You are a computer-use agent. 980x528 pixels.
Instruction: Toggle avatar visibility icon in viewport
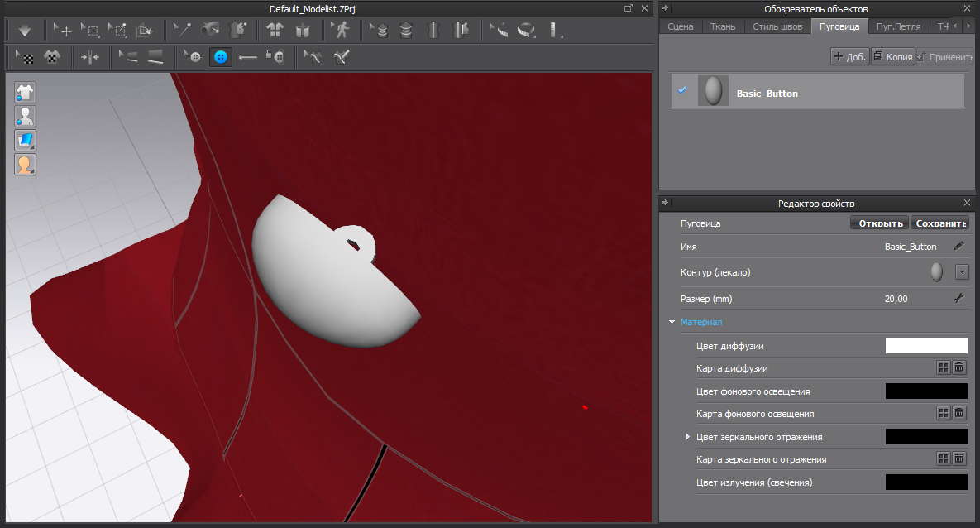25,116
